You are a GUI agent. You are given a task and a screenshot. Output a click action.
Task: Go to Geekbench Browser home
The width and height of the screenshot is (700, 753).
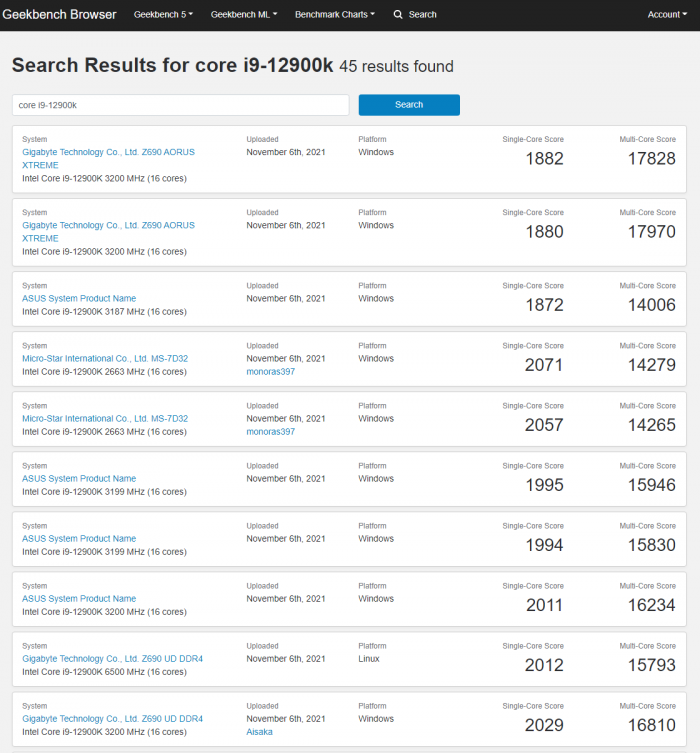(60, 14)
